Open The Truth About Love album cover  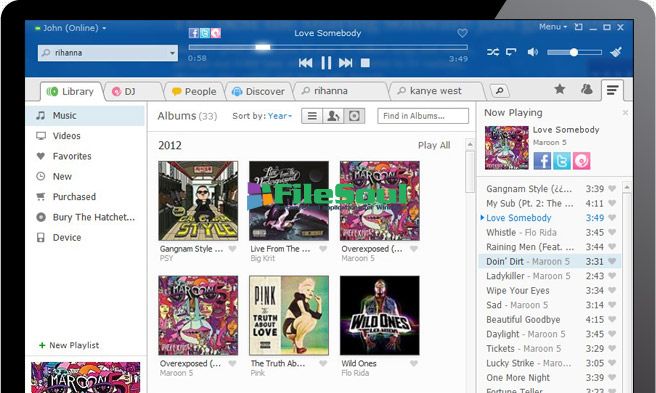[x=289, y=315]
